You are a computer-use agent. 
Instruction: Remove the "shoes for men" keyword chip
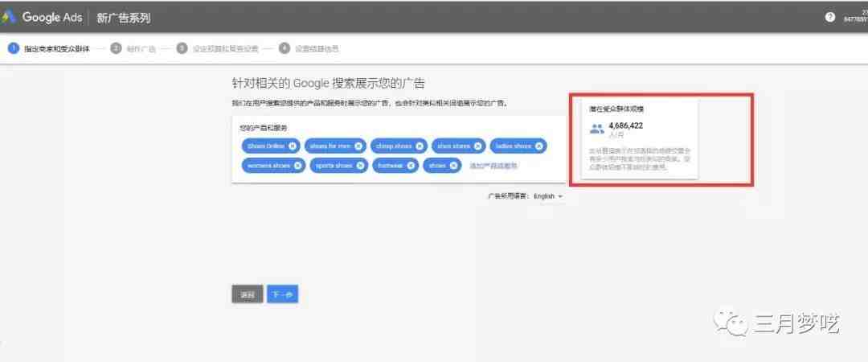(358, 146)
